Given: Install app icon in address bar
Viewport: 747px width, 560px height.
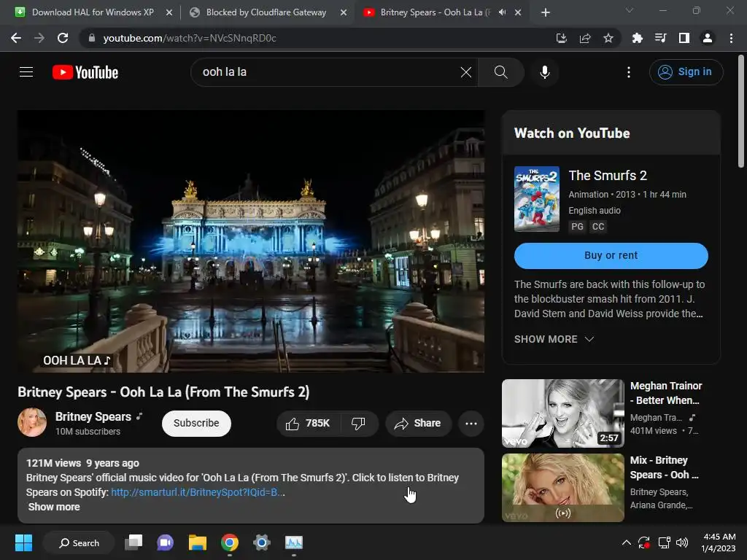Looking at the screenshot, I should (561, 38).
